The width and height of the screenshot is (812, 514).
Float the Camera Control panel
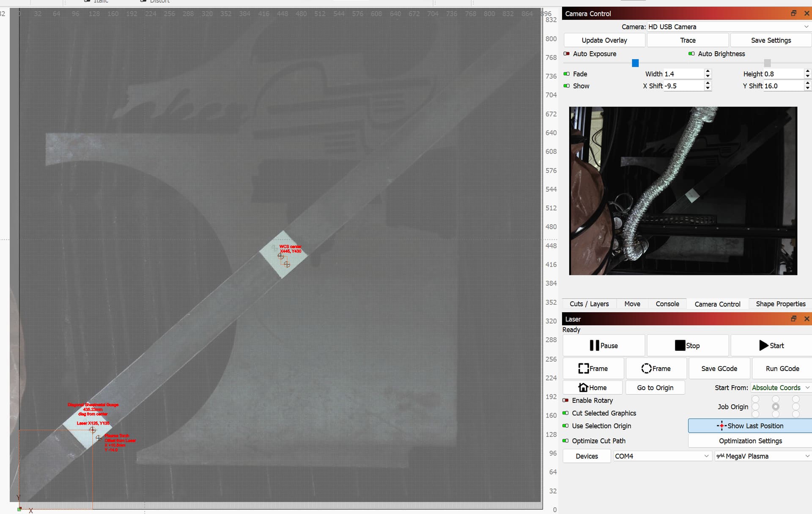793,13
